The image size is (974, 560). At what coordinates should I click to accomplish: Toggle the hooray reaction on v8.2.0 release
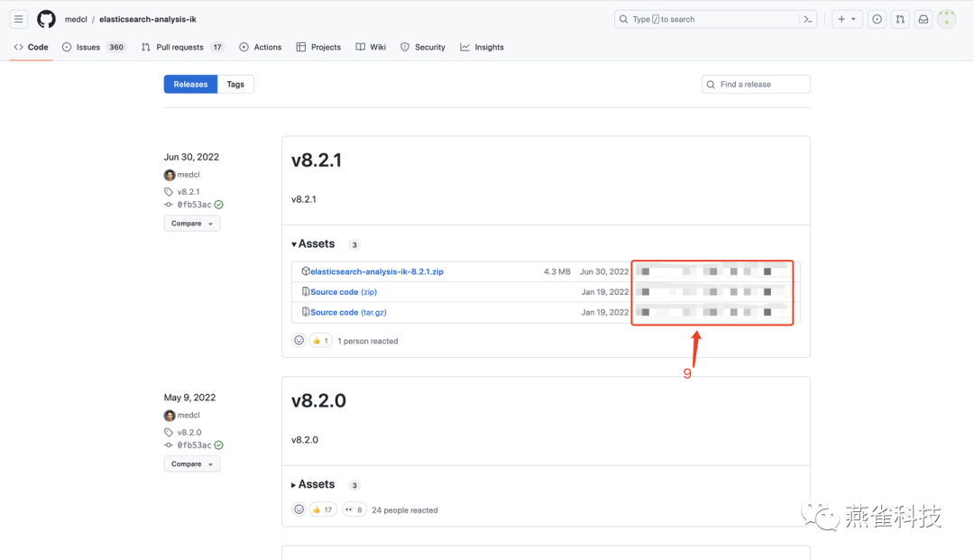pos(354,509)
